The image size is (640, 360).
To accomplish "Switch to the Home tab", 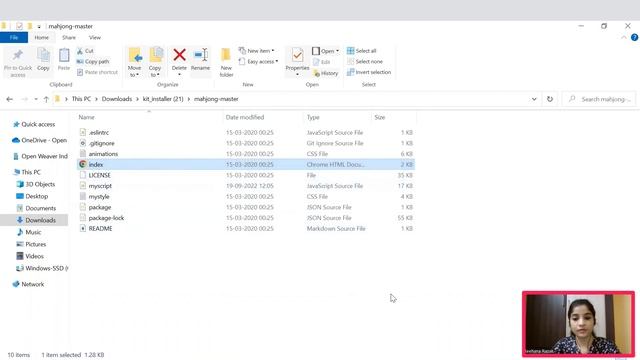I will [x=42, y=38].
